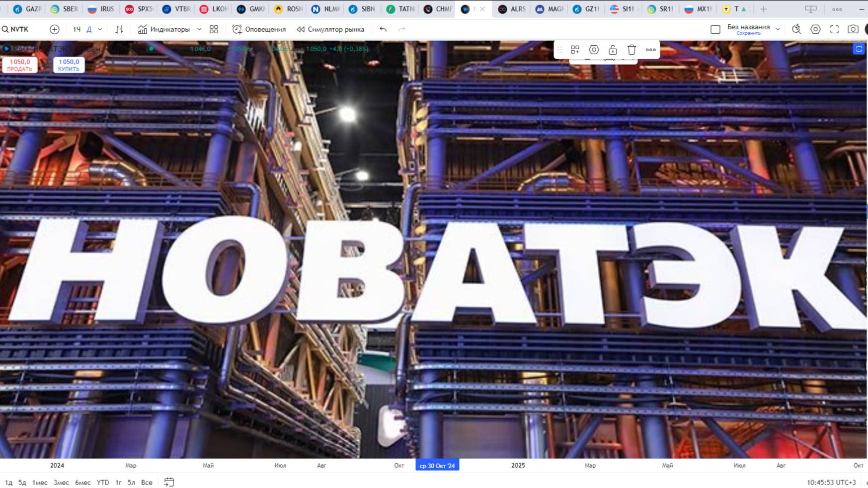This screenshot has width=868, height=488.
Task: Open drawing settings hexagon in floating toolbar
Action: [x=594, y=50]
